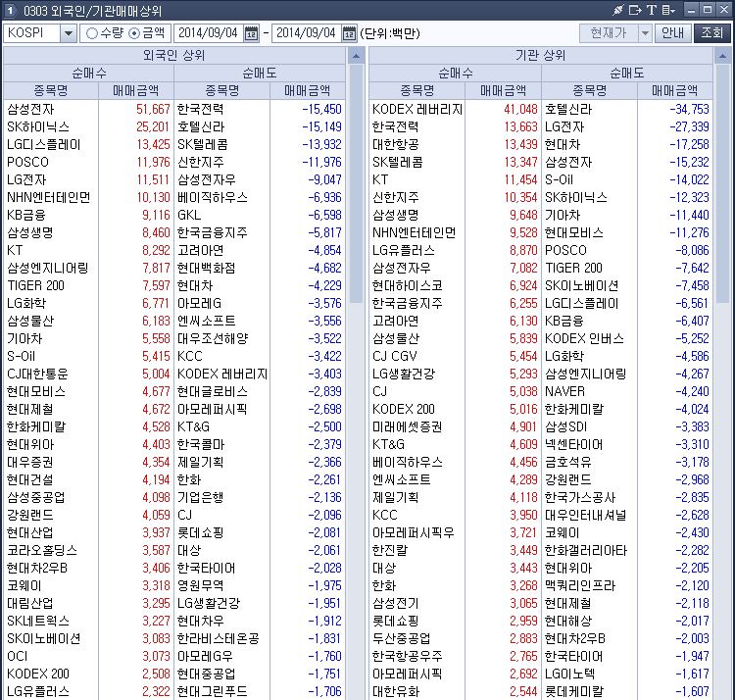Image resolution: width=735 pixels, height=700 pixels.
Task: Minimize the 0303 window
Action: point(691,10)
